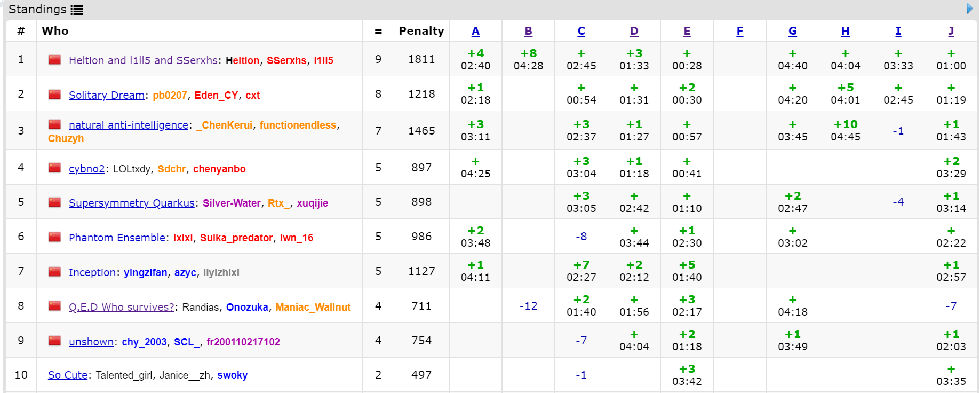980x393 pixels.
Task: Open problem J column header link
Action: [x=951, y=31]
